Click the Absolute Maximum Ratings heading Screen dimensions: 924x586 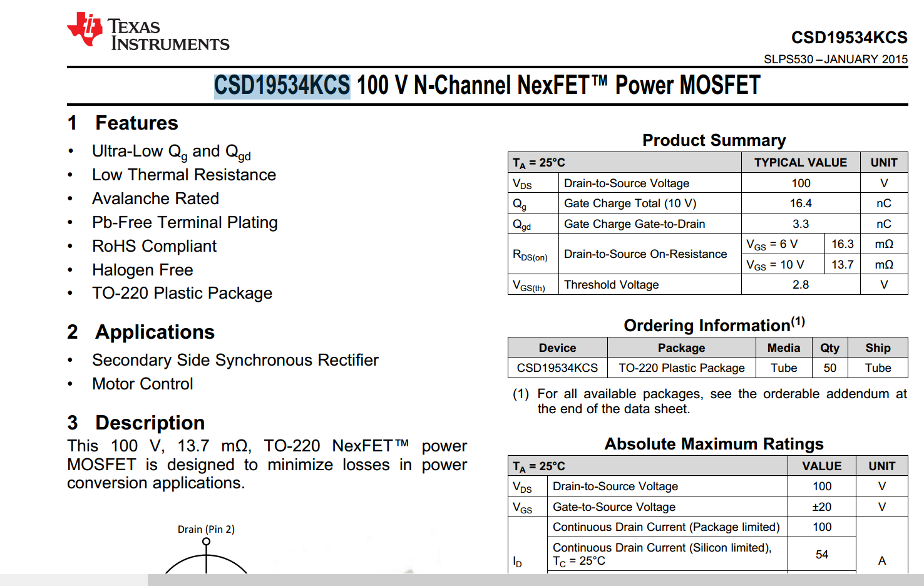point(714,444)
